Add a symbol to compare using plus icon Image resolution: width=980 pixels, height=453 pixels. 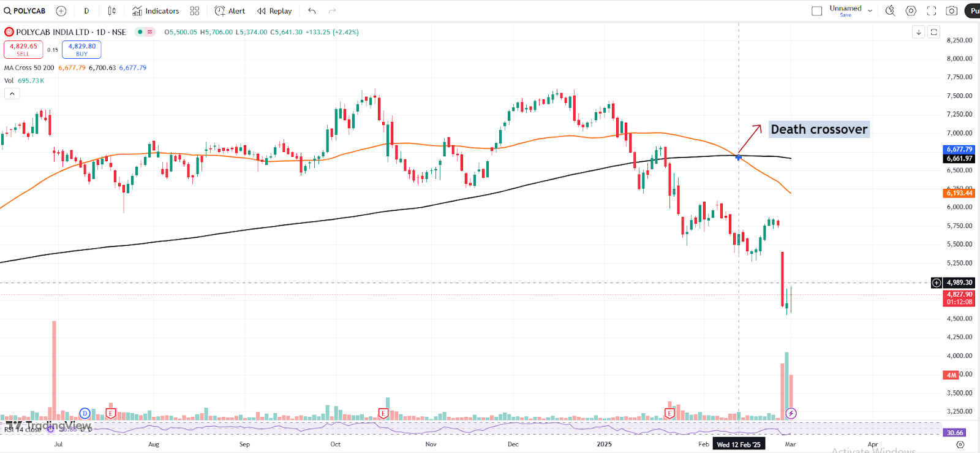coord(61,11)
